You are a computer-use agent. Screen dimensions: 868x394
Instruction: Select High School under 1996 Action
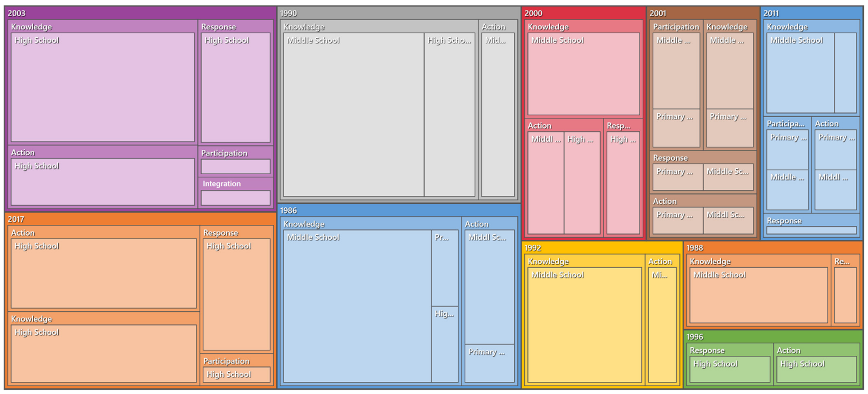[816, 369]
